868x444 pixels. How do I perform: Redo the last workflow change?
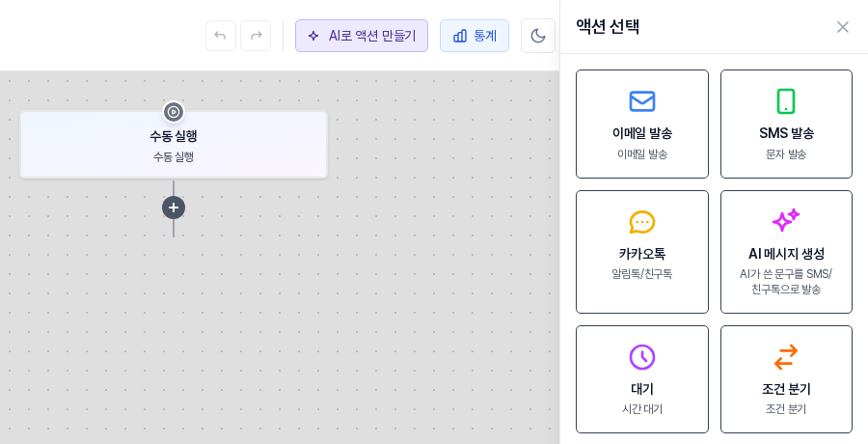click(256, 36)
